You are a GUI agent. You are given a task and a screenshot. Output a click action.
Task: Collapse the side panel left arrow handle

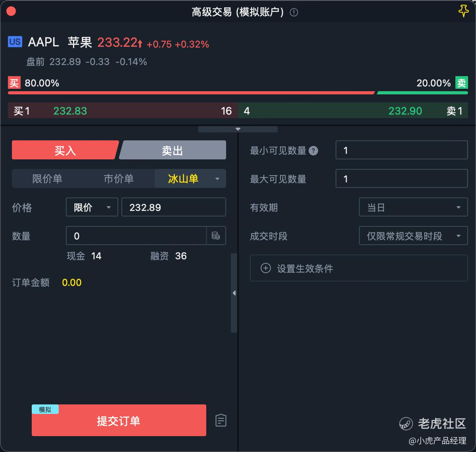(234, 293)
